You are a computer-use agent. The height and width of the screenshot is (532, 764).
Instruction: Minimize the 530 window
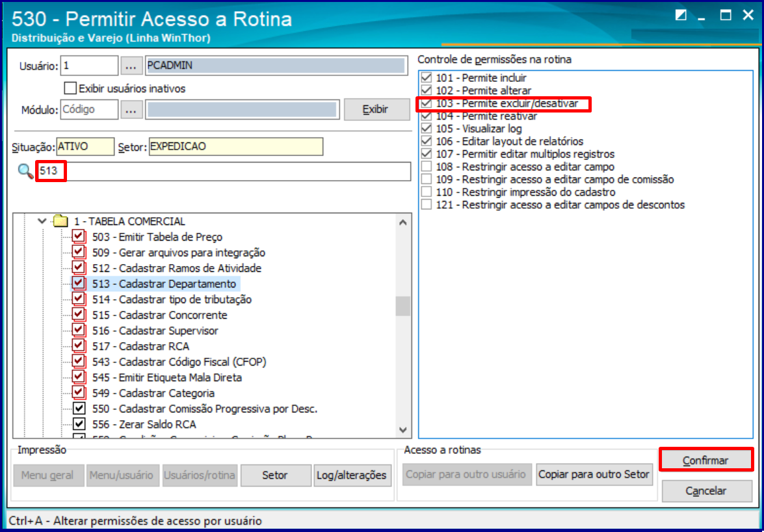point(702,17)
